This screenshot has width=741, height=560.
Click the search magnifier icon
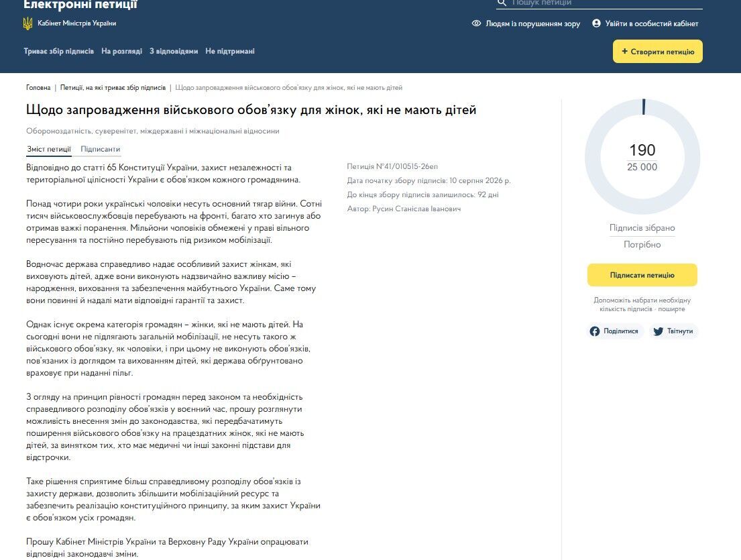tap(502, 3)
